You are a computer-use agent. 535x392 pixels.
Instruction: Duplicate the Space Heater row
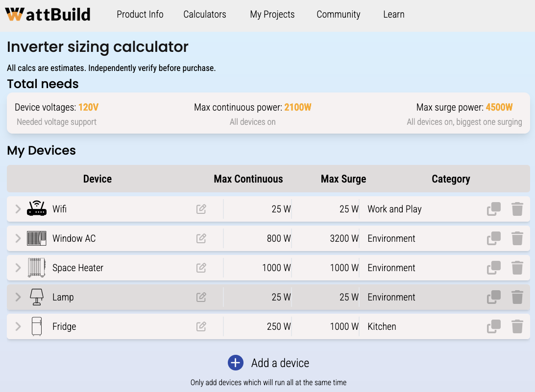pyautogui.click(x=494, y=268)
